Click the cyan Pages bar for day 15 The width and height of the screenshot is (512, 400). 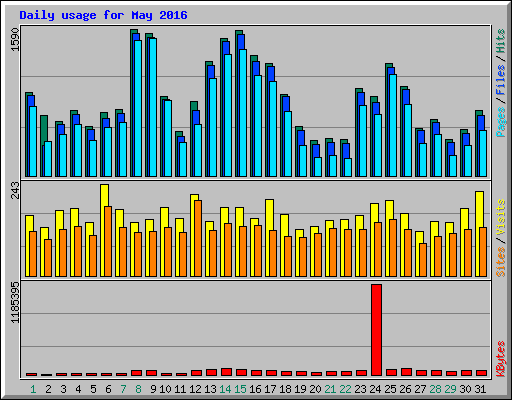click(243, 113)
